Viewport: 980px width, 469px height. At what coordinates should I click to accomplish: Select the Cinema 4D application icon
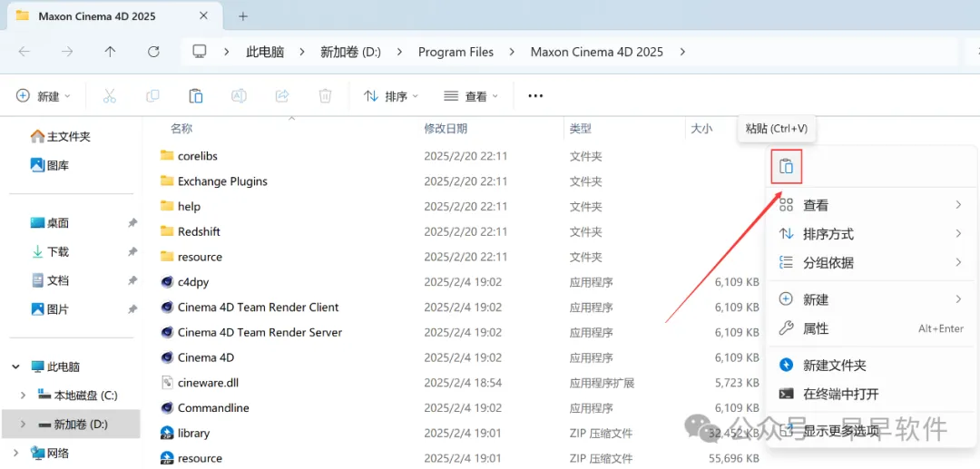coord(166,357)
